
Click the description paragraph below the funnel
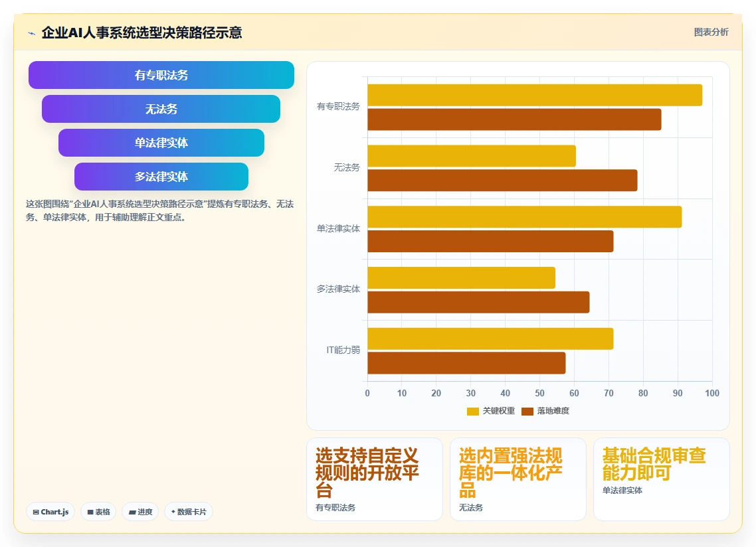[x=159, y=210]
